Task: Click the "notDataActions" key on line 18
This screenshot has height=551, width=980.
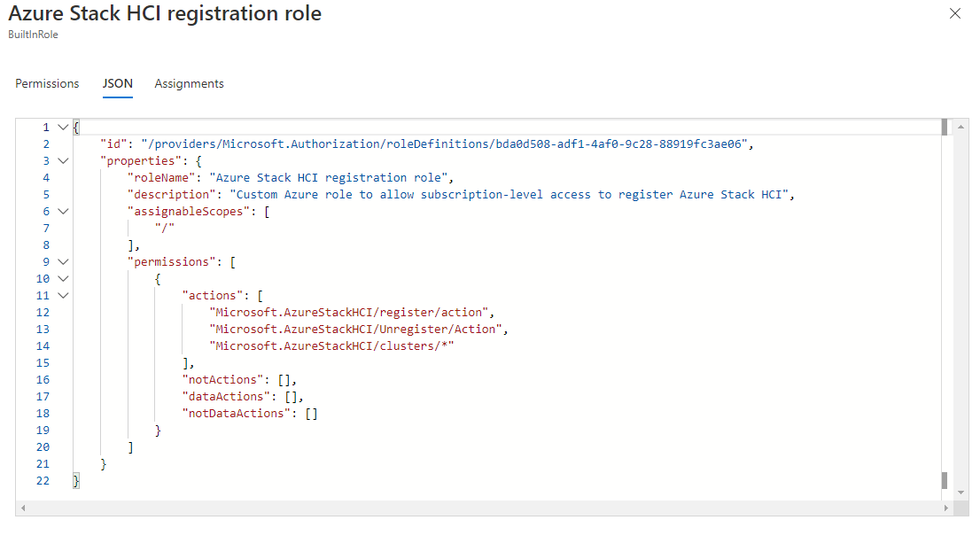Action: pyautogui.click(x=237, y=415)
